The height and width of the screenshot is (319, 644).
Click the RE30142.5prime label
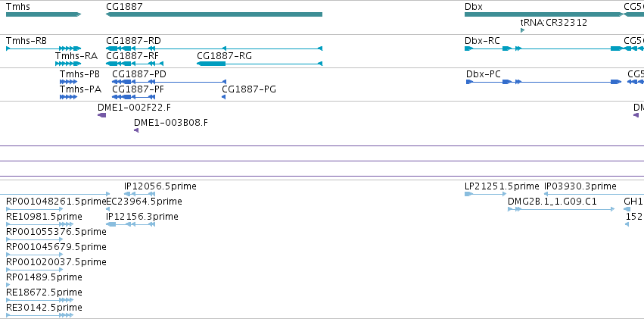point(45,308)
